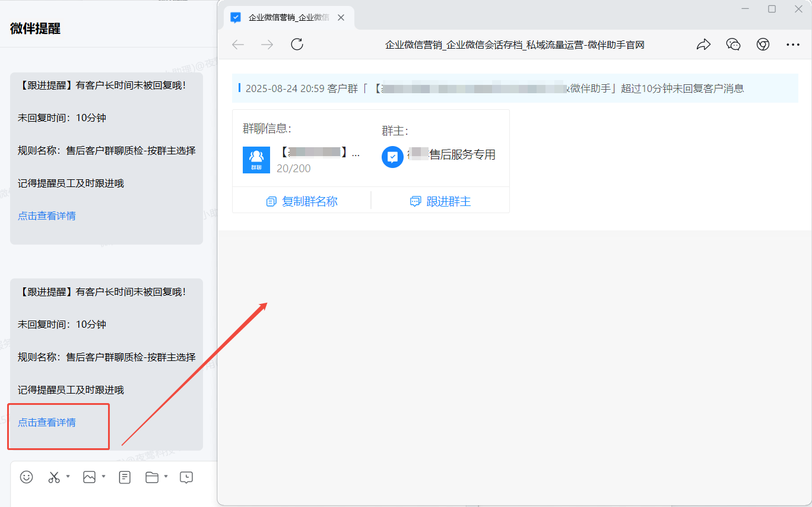
Task: Expand the screenshot tool dropdown arrow
Action: [x=68, y=476]
